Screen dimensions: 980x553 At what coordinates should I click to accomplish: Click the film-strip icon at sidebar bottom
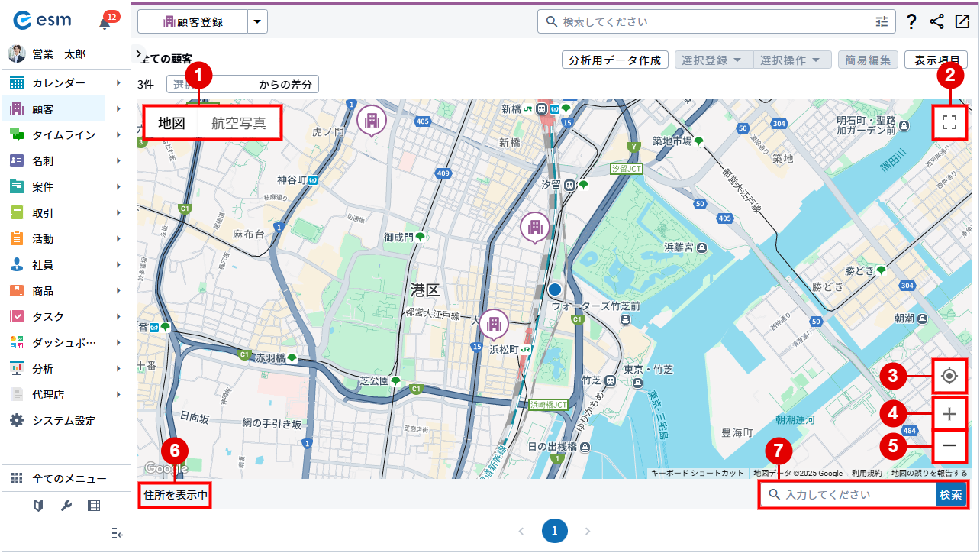[94, 505]
